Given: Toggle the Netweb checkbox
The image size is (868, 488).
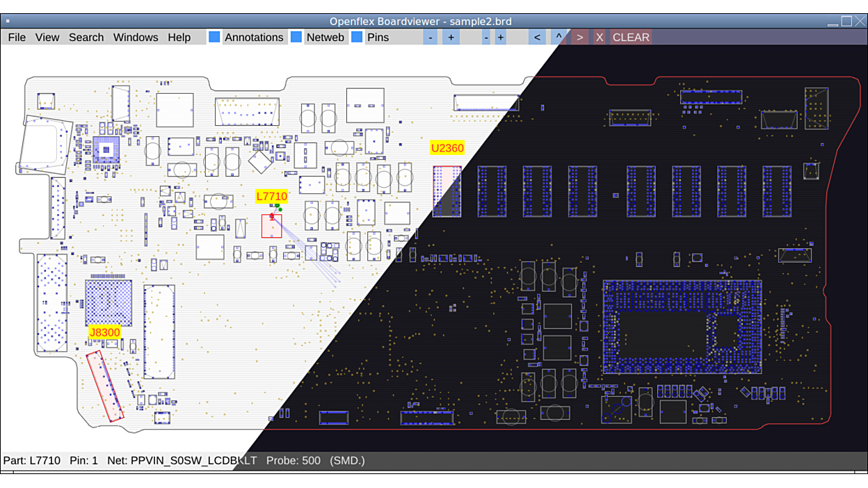Looking at the screenshot, I should pyautogui.click(x=296, y=38).
